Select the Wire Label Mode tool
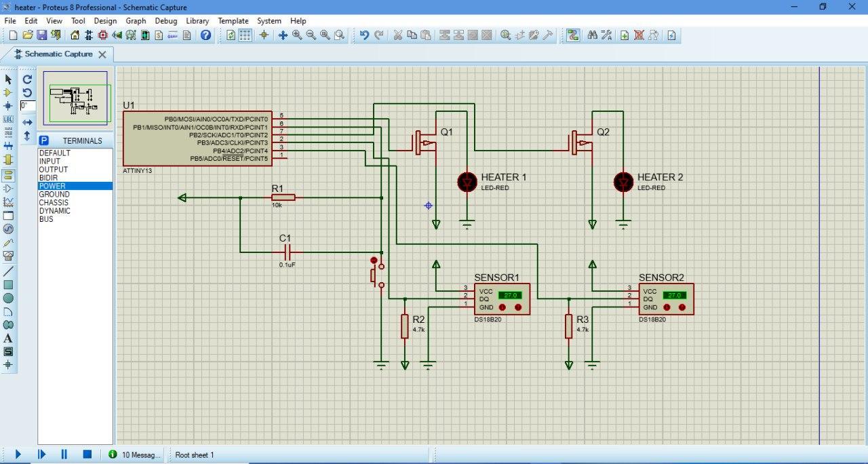Screen dimensions: 868x464 click(x=8, y=119)
